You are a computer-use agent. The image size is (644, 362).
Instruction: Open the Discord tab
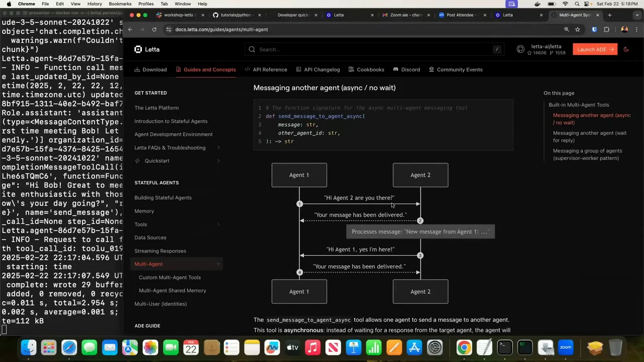pyautogui.click(x=407, y=69)
